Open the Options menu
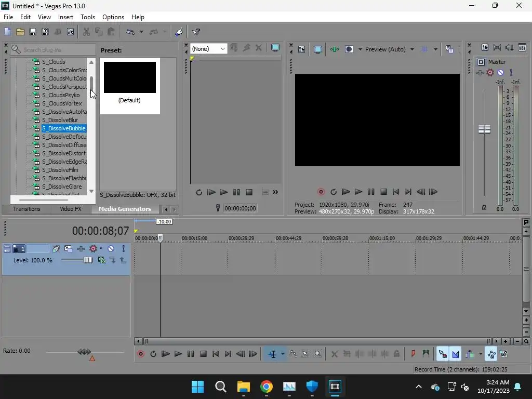This screenshot has width=532, height=399. tap(113, 17)
